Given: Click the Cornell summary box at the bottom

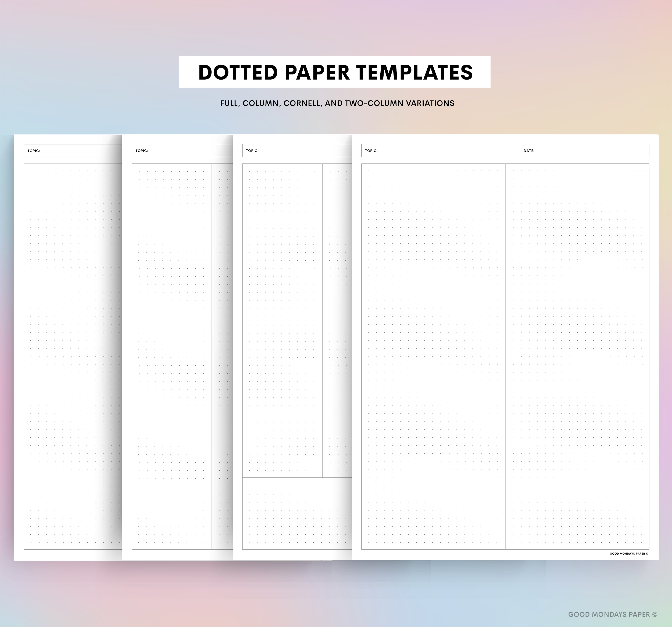Looking at the screenshot, I should pyautogui.click(x=297, y=513).
